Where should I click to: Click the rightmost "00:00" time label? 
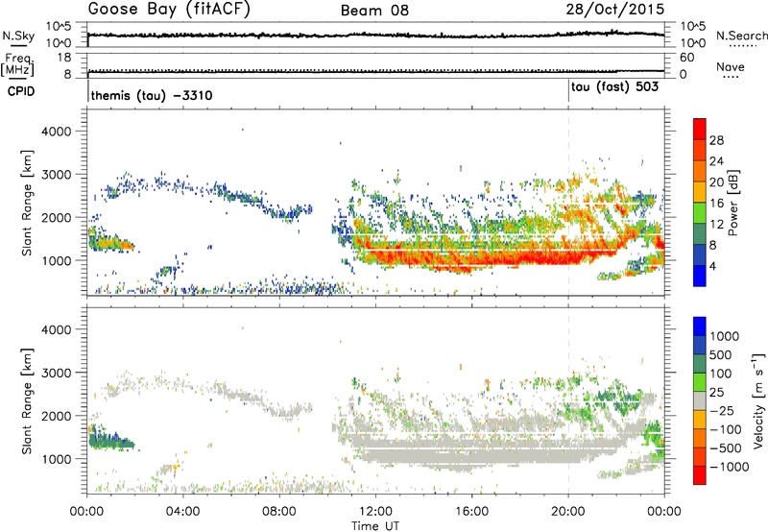[x=664, y=512]
